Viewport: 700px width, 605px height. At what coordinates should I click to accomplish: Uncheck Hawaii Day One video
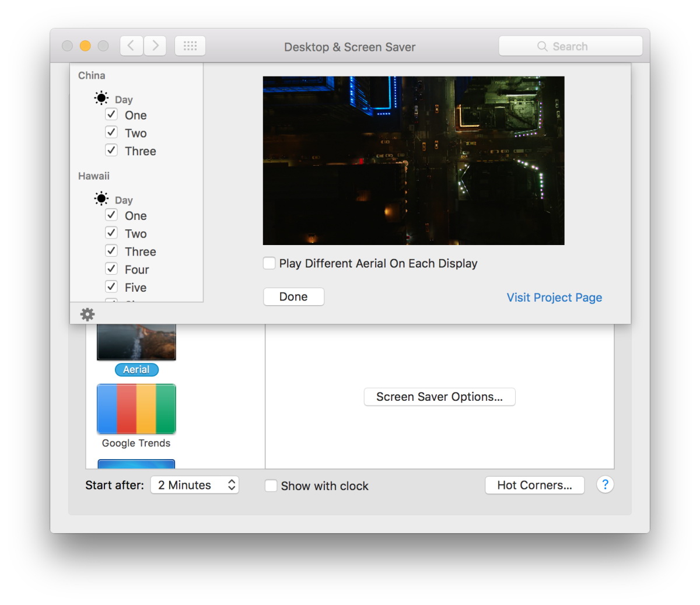click(111, 215)
